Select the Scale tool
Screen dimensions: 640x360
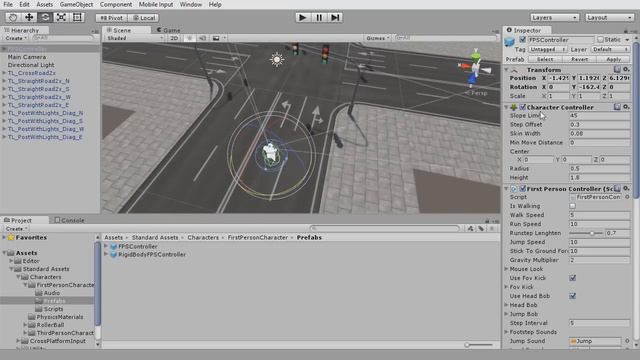[x=61, y=18]
